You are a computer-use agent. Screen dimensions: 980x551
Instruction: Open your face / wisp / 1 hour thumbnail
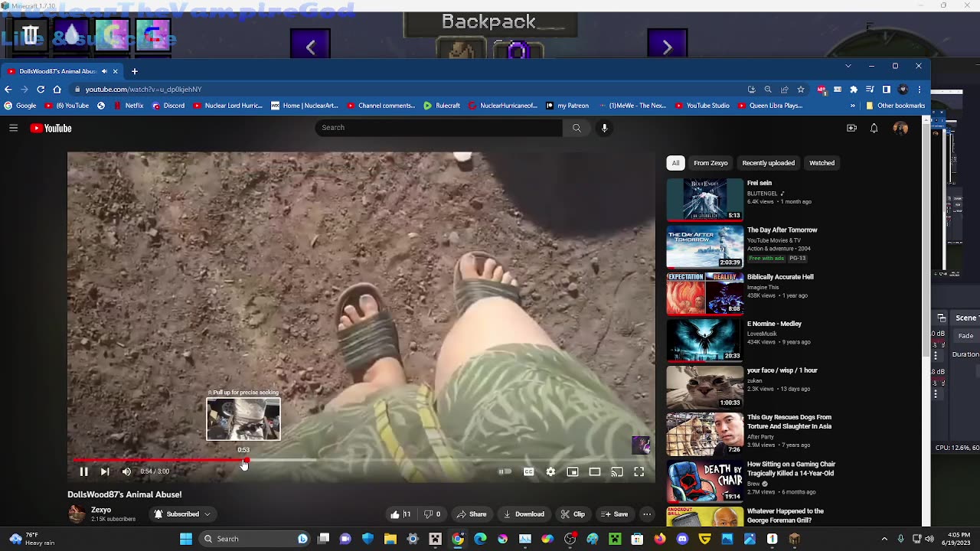click(704, 387)
